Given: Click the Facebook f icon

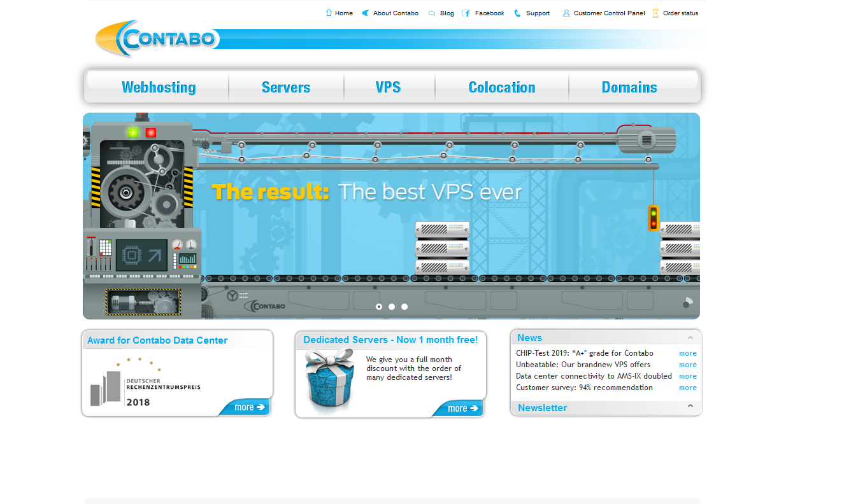Looking at the screenshot, I should click(x=466, y=13).
